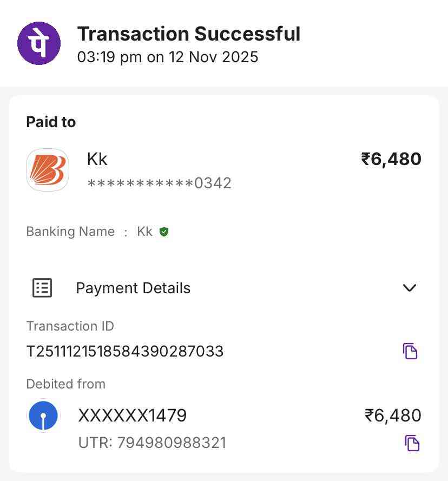Select the Transaction ID number text
This screenshot has width=448, height=481.
(125, 351)
